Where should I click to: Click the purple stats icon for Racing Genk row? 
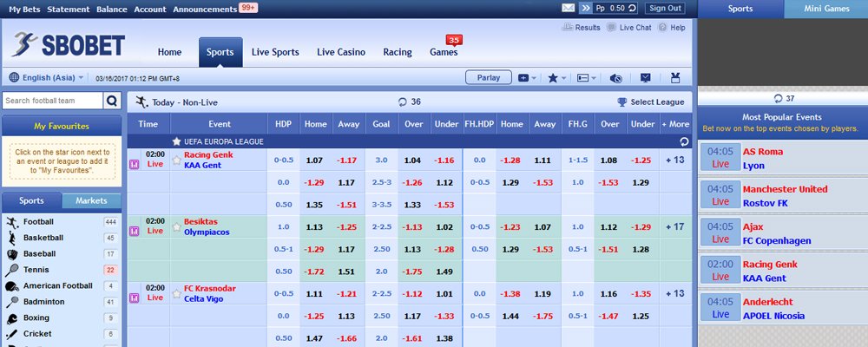tap(134, 164)
